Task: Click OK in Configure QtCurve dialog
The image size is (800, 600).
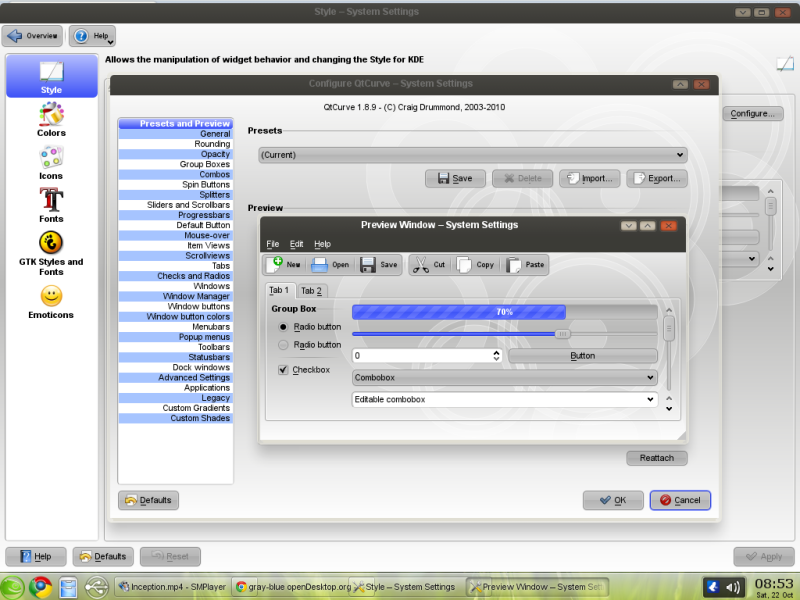Action: point(613,500)
